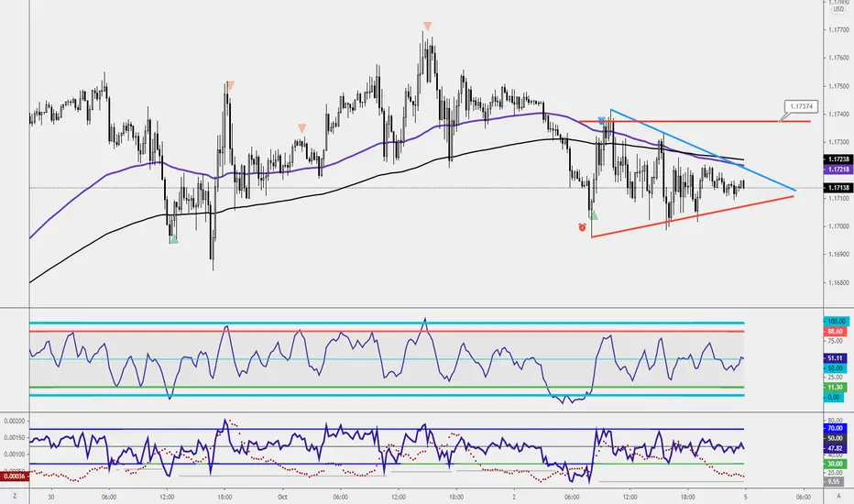
Task: Click the 1.17374 price callout label
Action: pyautogui.click(x=801, y=106)
